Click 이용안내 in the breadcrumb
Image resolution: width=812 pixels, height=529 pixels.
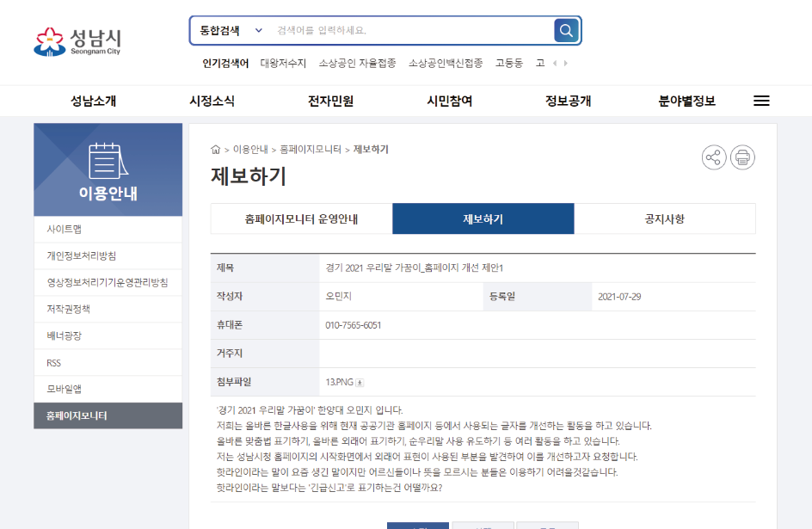[x=250, y=150]
